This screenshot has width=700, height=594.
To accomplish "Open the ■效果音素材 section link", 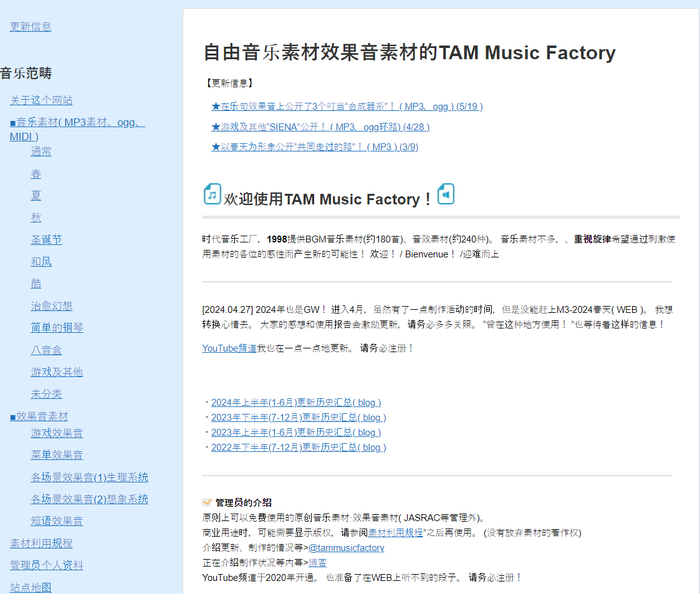I will pos(39,416).
